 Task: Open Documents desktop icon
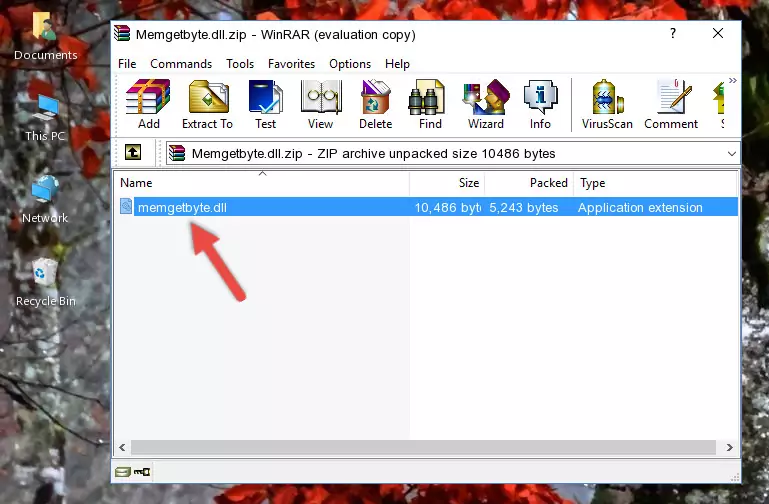pyautogui.click(x=46, y=36)
